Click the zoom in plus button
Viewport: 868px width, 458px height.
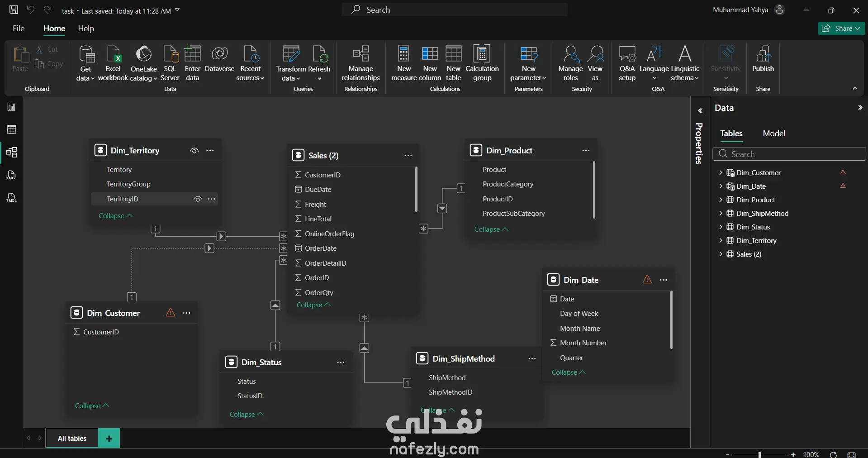point(793,454)
